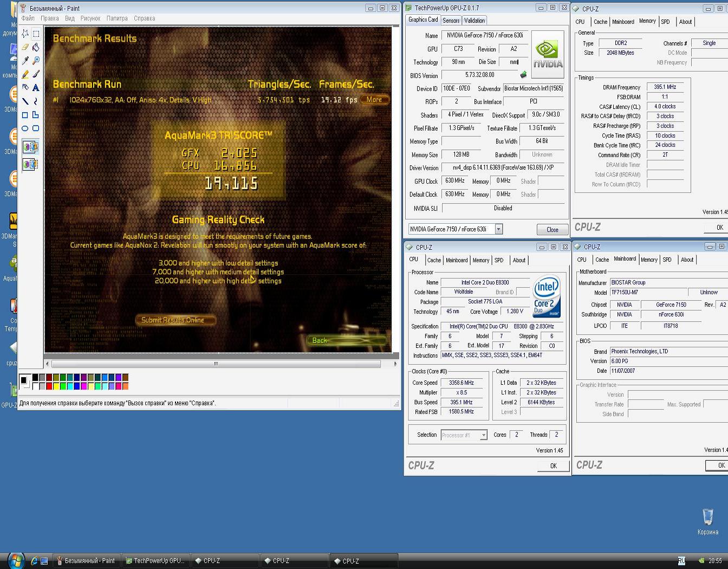Screen dimensions: 728x569
Task: Activate the Pick Color eyedropper tool
Action: [x=25, y=61]
